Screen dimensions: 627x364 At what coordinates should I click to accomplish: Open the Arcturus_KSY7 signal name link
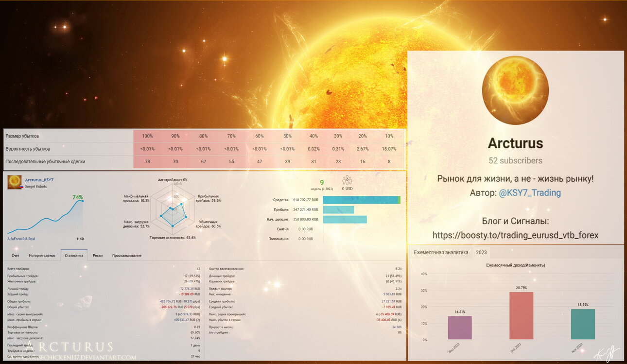coord(39,180)
